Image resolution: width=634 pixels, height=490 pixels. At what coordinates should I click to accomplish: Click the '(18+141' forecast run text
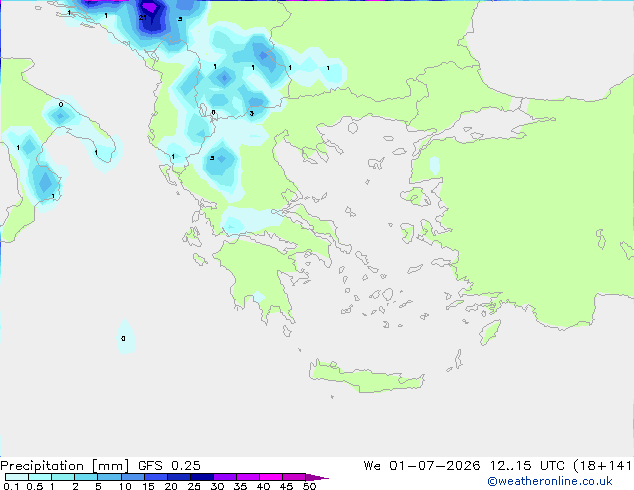pyautogui.click(x=602, y=466)
